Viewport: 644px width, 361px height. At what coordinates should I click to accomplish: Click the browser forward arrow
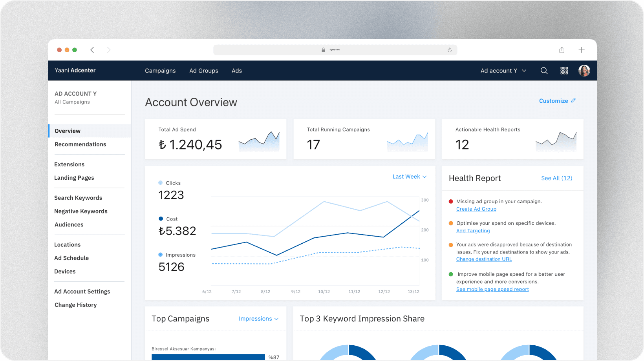(x=109, y=50)
